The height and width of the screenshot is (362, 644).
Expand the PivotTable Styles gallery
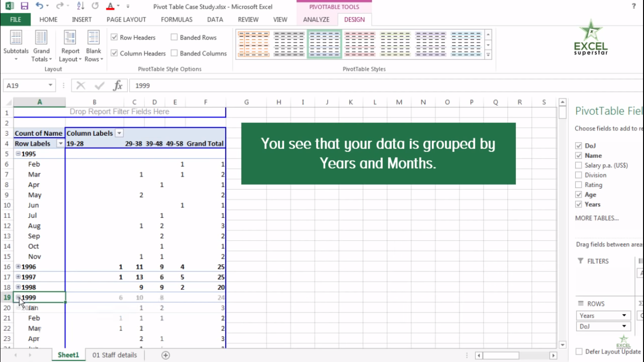pyautogui.click(x=488, y=55)
